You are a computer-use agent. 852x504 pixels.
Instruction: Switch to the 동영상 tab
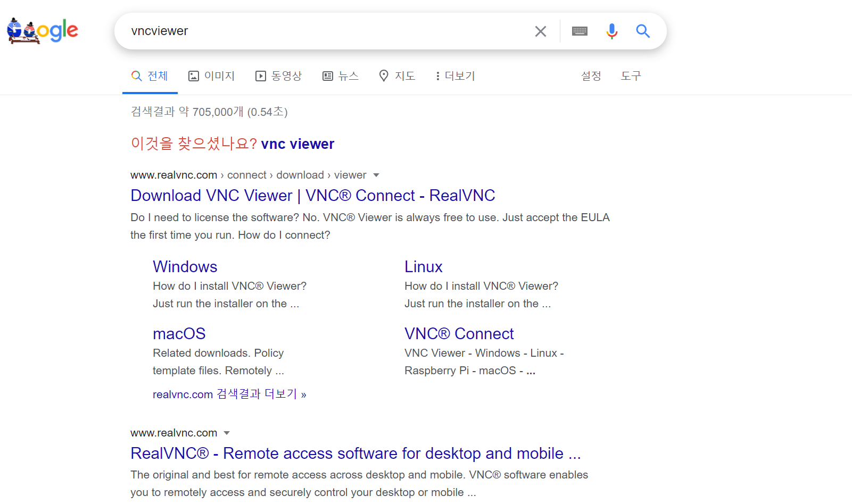click(x=278, y=76)
